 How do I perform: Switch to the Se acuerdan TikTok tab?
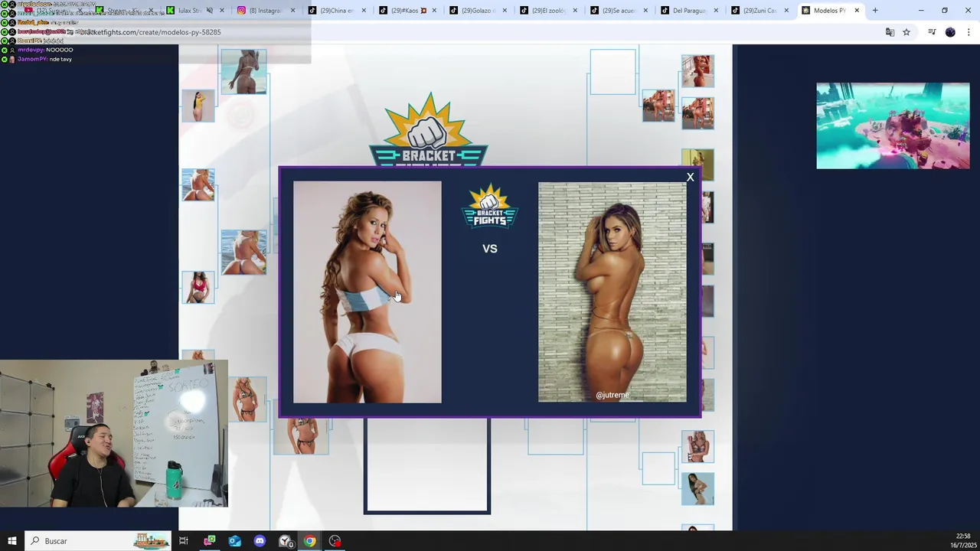617,11
